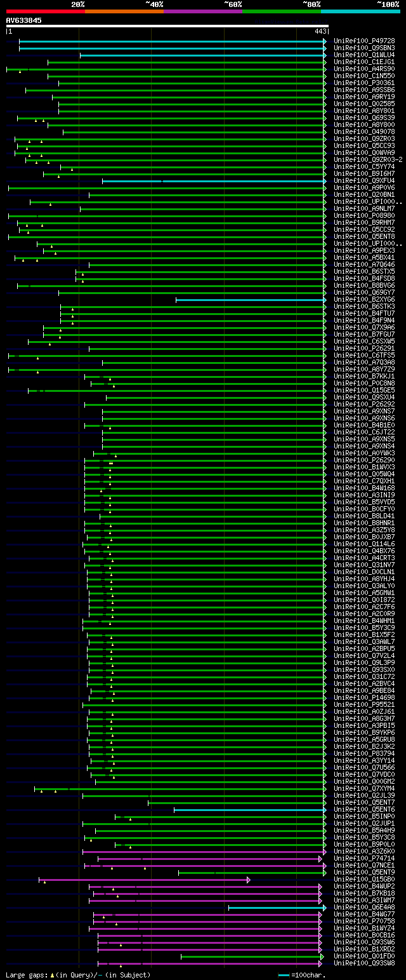The height and width of the screenshot is (980, 406).
Task: Select the UniRef100_Q2JL39 hit label
Action: tap(364, 796)
